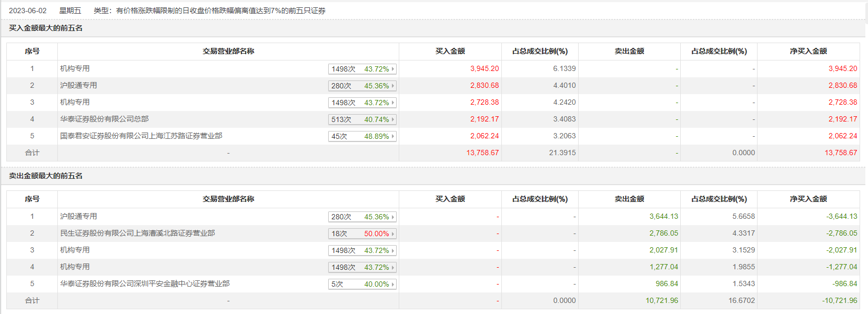The width and height of the screenshot is (868, 314).
Task: Select sell amount 986.84 in sell-amount column
Action: point(667,283)
